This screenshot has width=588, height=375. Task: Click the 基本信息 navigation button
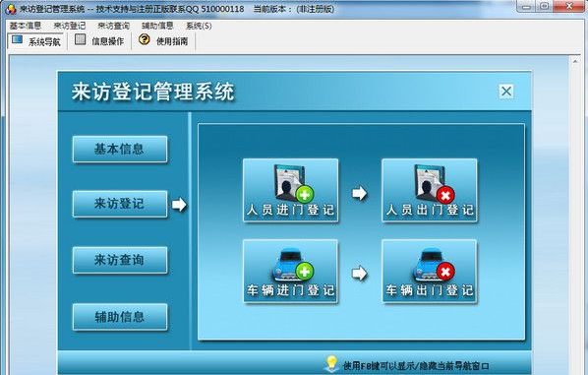(120, 149)
